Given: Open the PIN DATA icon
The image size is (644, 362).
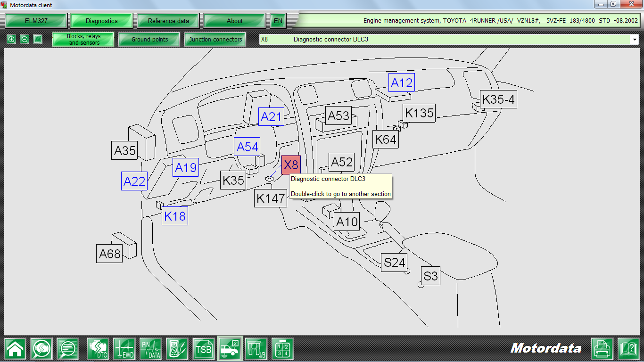Looking at the screenshot, I should (151, 349).
